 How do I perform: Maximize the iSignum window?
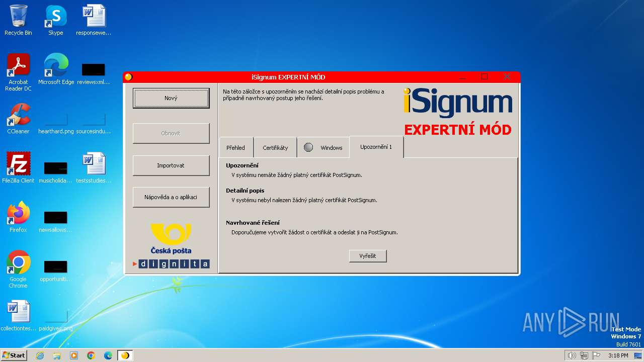tap(485, 77)
